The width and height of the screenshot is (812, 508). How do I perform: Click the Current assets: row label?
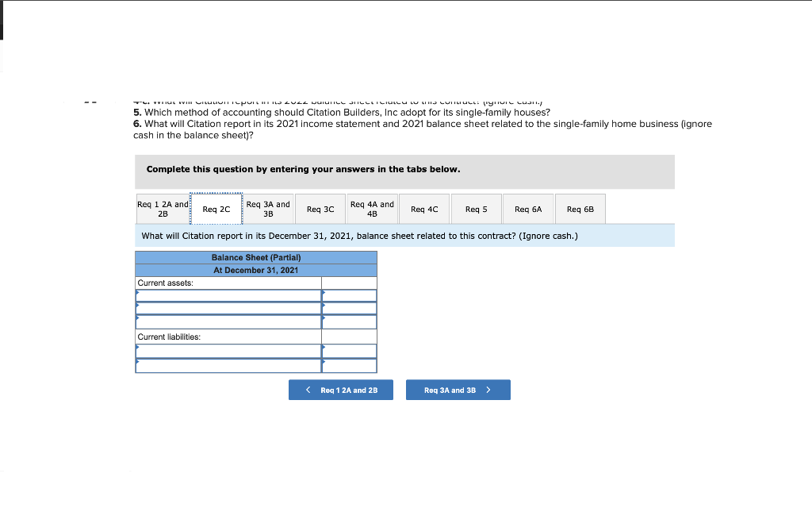pyautogui.click(x=165, y=283)
